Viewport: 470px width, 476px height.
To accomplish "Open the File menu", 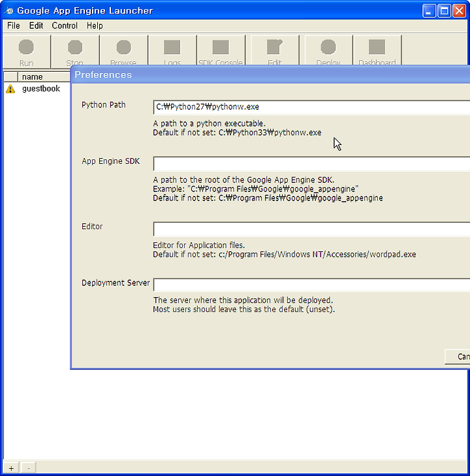I will click(14, 25).
